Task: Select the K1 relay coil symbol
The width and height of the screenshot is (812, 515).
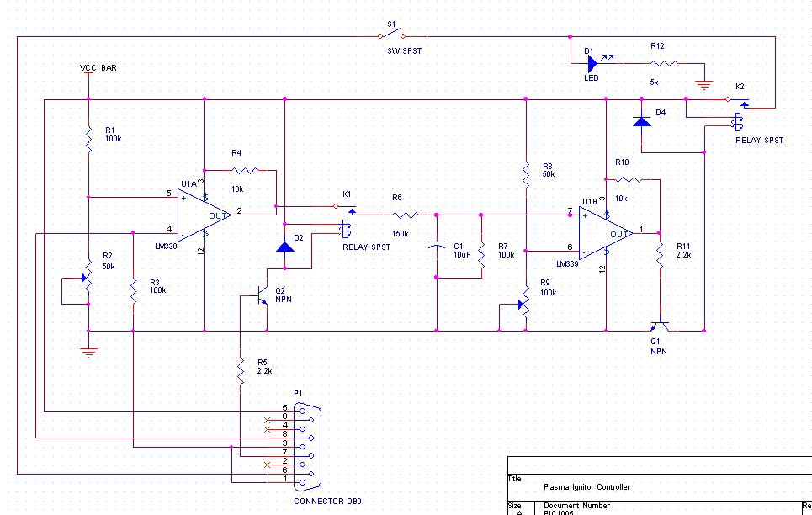Action: [x=345, y=229]
